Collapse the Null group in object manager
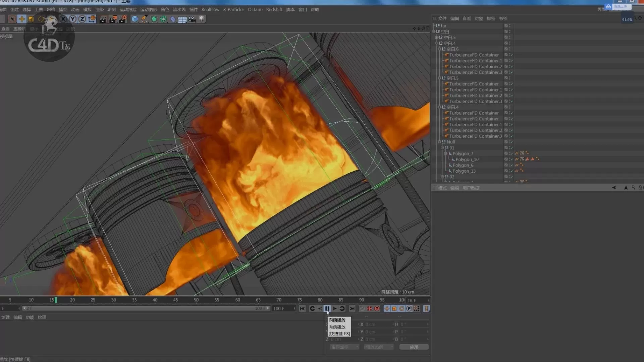Image resolution: width=644 pixels, height=362 pixels. click(439, 142)
